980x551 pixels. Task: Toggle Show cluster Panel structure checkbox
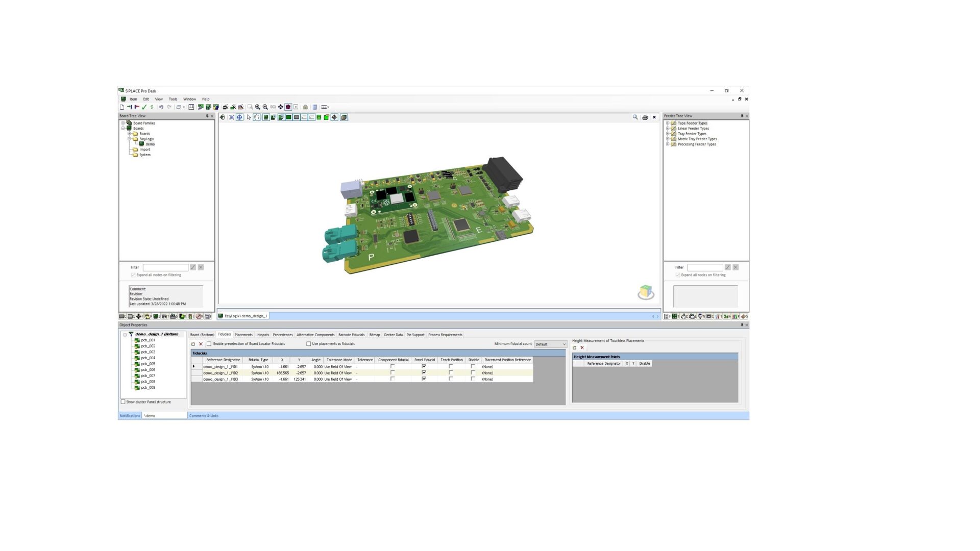(x=123, y=402)
